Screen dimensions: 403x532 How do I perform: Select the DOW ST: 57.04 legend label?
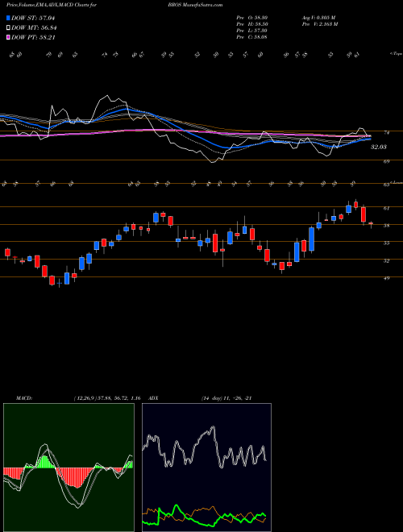pos(33,18)
